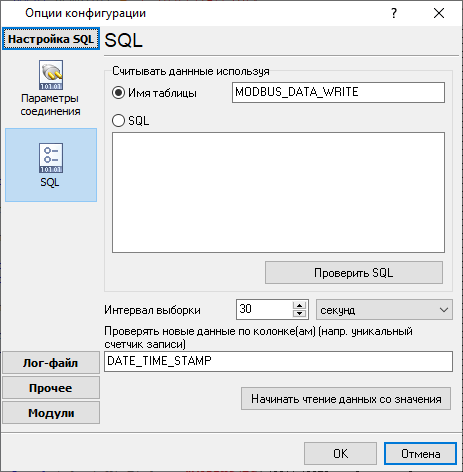Click the question mark help icon
This screenshot has width=463, height=472.
[394, 13]
